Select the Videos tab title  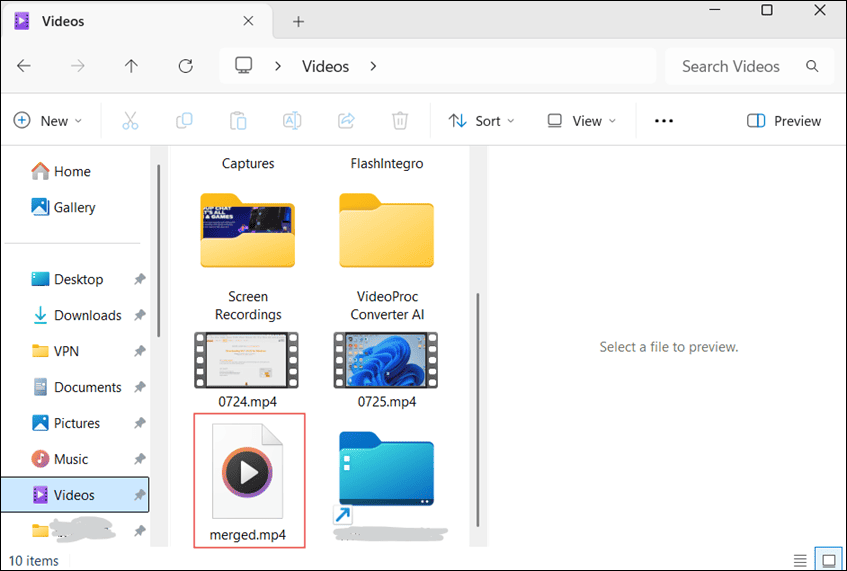pyautogui.click(x=63, y=22)
